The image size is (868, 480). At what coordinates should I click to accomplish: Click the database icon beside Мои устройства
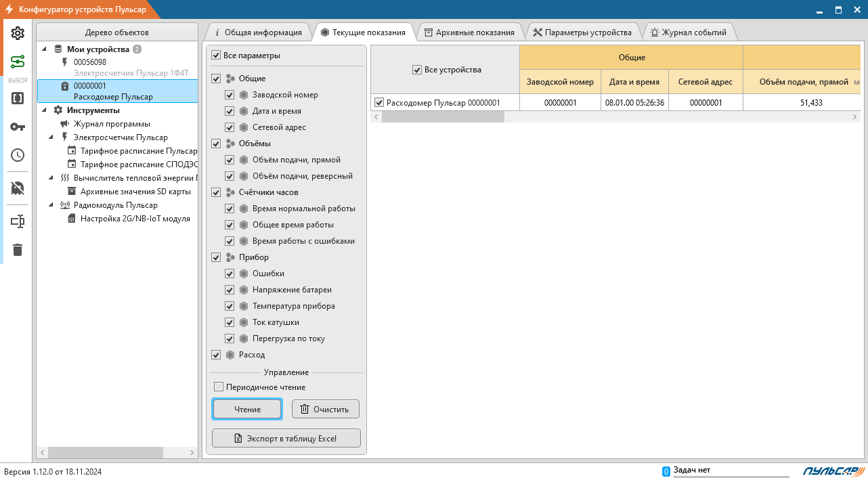(x=58, y=49)
